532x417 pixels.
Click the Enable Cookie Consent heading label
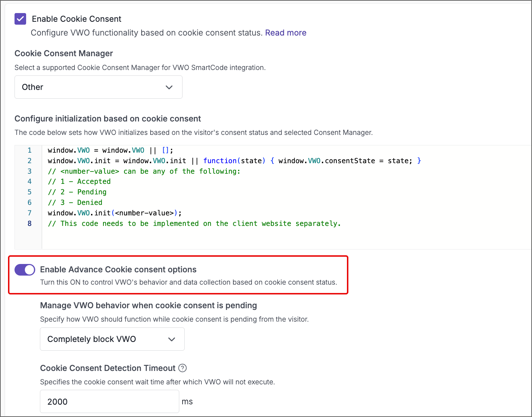click(x=76, y=18)
